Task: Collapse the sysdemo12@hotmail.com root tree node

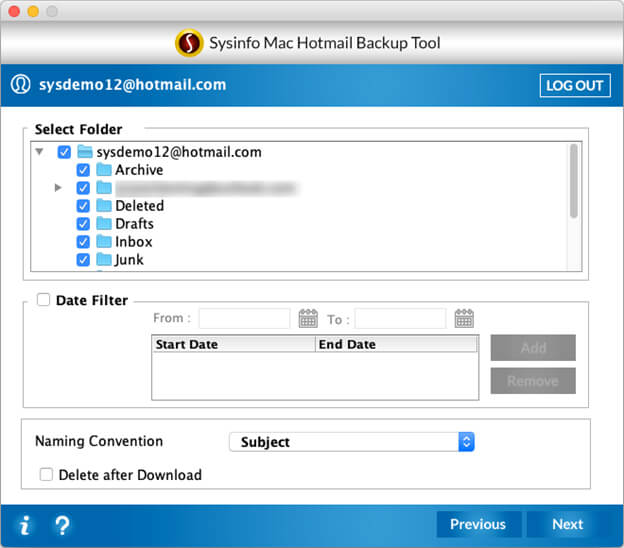Action: point(39,152)
